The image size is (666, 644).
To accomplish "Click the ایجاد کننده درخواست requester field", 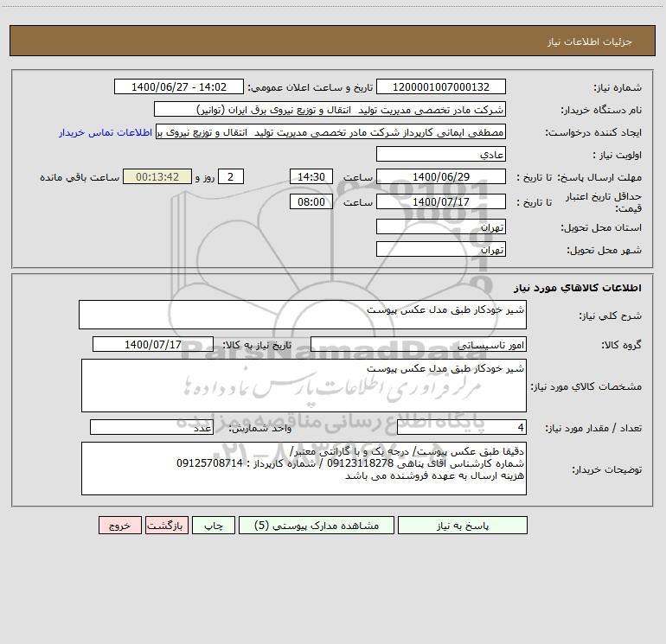I will pos(331,131).
